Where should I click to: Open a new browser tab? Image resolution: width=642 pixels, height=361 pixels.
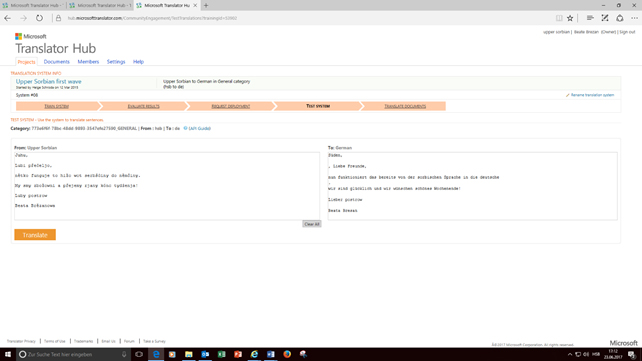206,5
